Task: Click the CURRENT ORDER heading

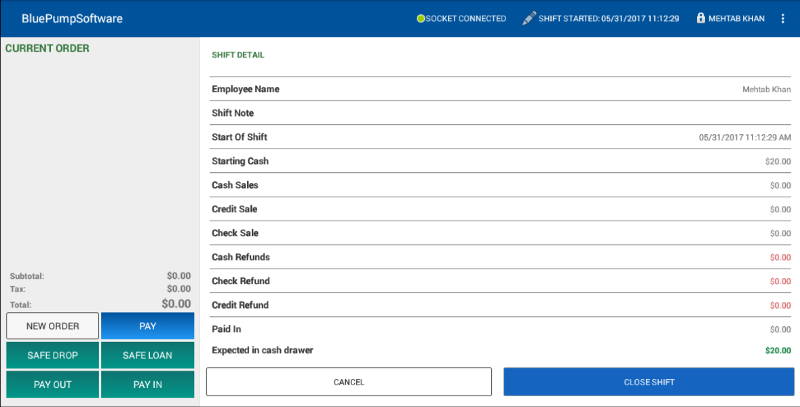Action: (x=47, y=48)
